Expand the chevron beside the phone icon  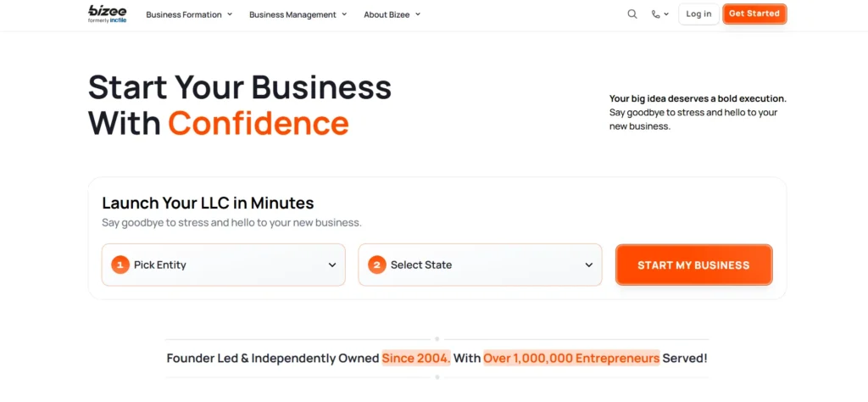(x=666, y=14)
